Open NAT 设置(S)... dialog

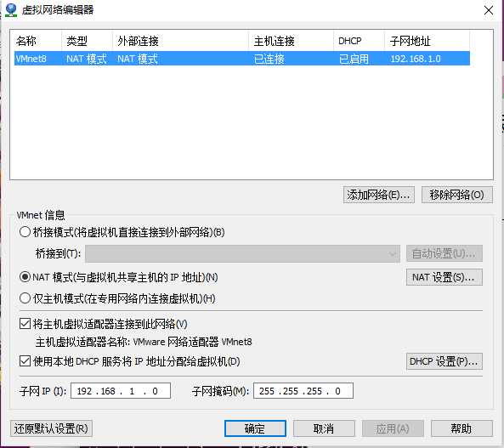[x=445, y=277]
